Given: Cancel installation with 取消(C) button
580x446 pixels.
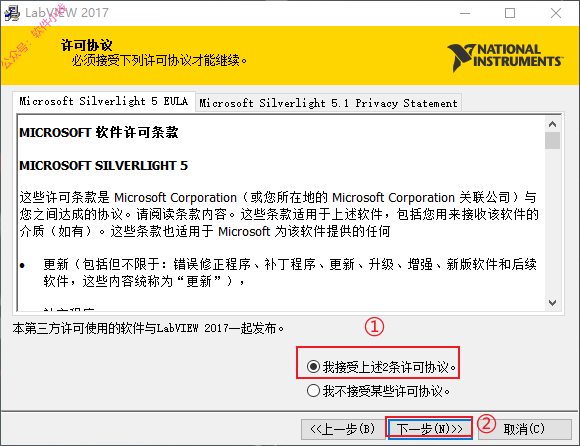Looking at the screenshot, I should [x=525, y=429].
